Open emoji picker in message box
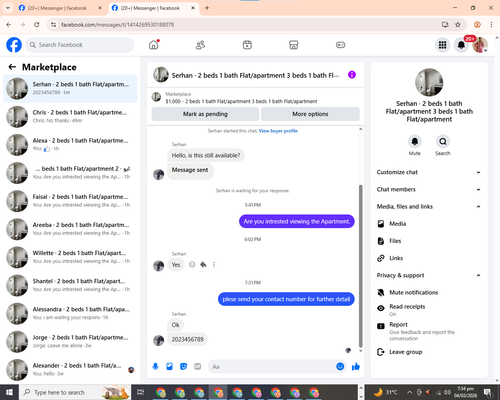Viewport: 500px width, 400px height. pos(340,367)
